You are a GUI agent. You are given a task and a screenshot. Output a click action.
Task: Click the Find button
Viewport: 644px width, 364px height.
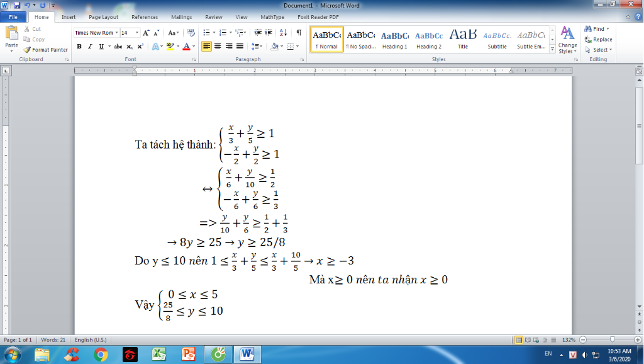(x=597, y=29)
